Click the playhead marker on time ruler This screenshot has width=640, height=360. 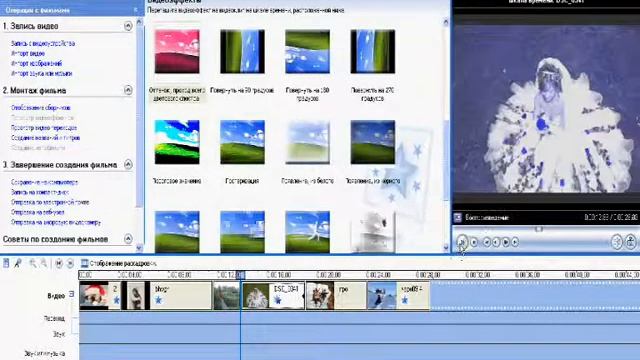coord(240,275)
